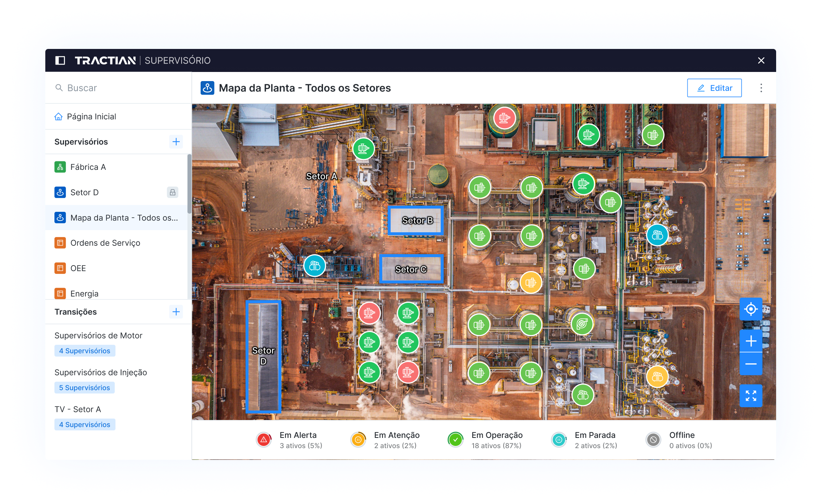This screenshot has height=504, width=824.
Task: Zoom in using the map plus control
Action: pyautogui.click(x=750, y=341)
